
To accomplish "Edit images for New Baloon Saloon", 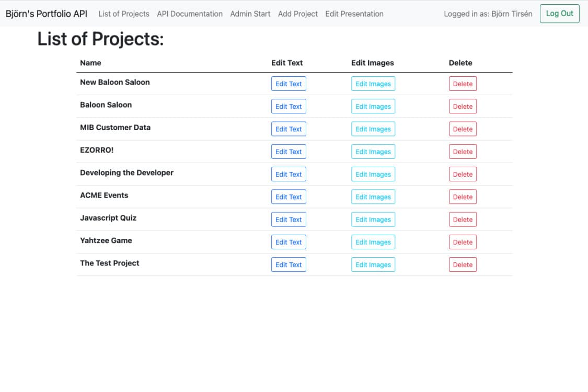I will click(x=373, y=83).
